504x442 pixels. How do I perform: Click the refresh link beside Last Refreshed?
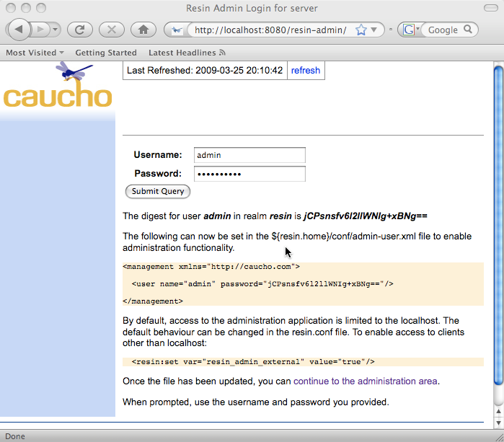click(x=306, y=71)
